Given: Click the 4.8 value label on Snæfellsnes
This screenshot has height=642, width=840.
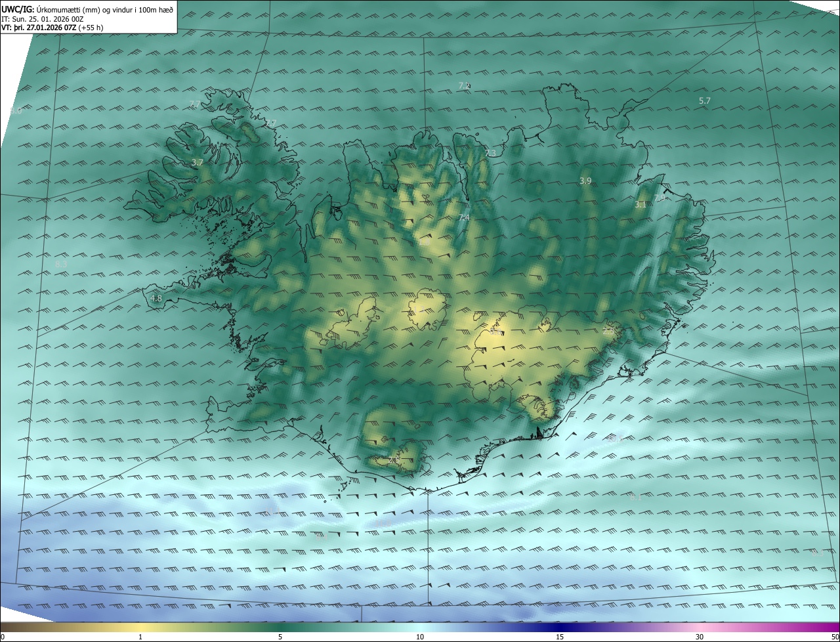Looking at the screenshot, I should pyautogui.click(x=156, y=298).
